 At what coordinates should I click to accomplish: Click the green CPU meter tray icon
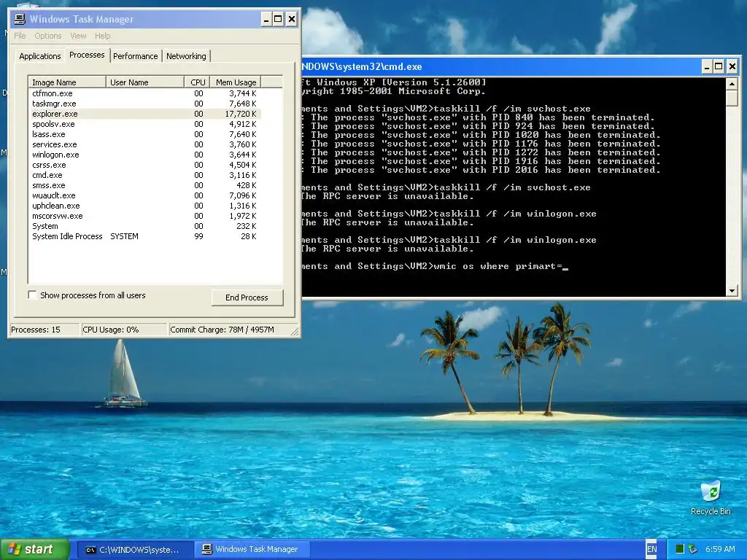(680, 549)
